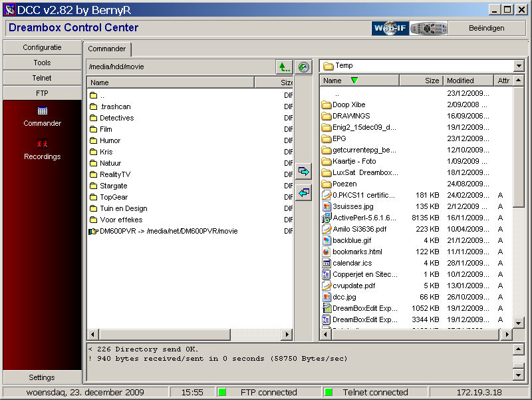Select the 3suisses.jpg file icon
Screen dimensions: 532x400
[327, 206]
